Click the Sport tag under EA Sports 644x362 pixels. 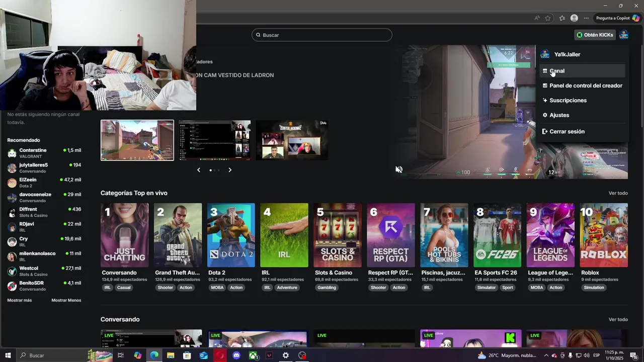508,288
